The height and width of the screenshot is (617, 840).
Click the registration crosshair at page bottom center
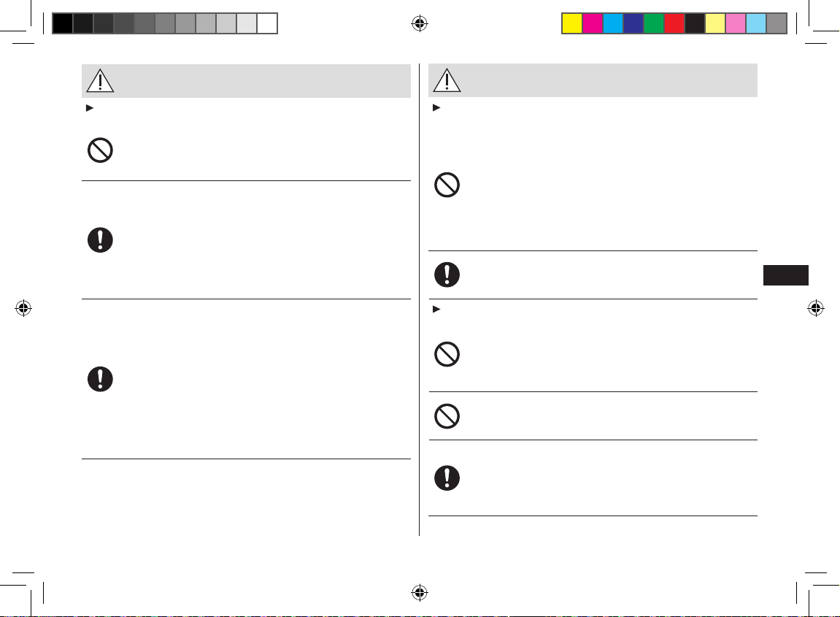pyautogui.click(x=420, y=592)
